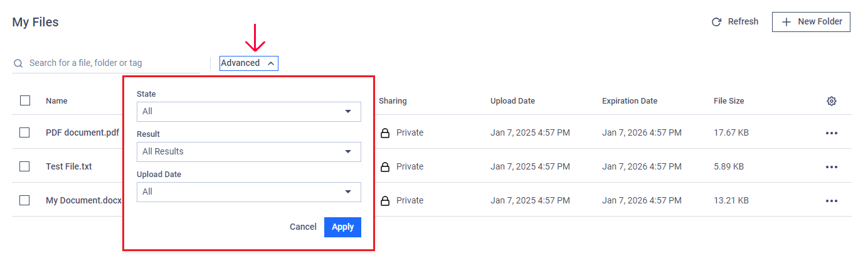The image size is (868, 275).
Task: Select the Test File.txt checkbox
Action: (25, 166)
